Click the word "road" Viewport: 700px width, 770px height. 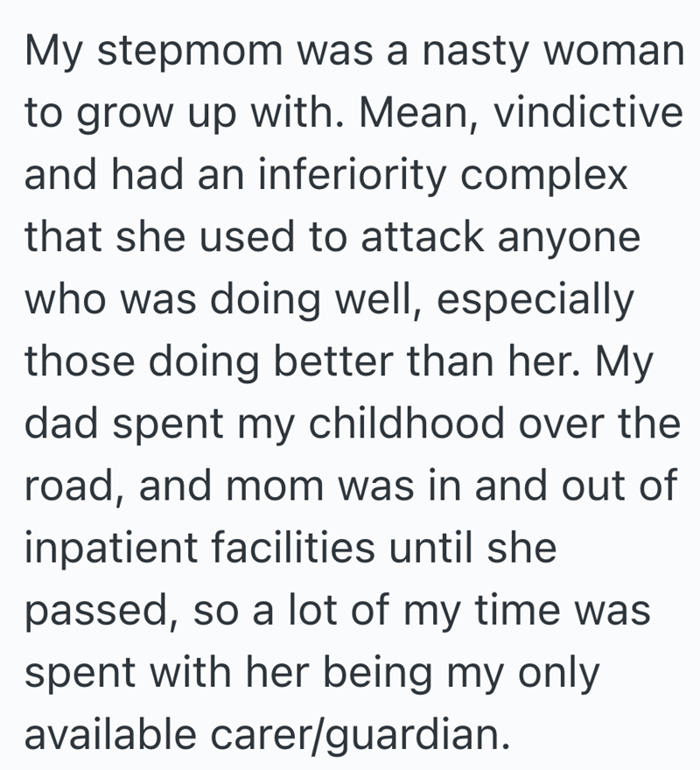pos(73,486)
